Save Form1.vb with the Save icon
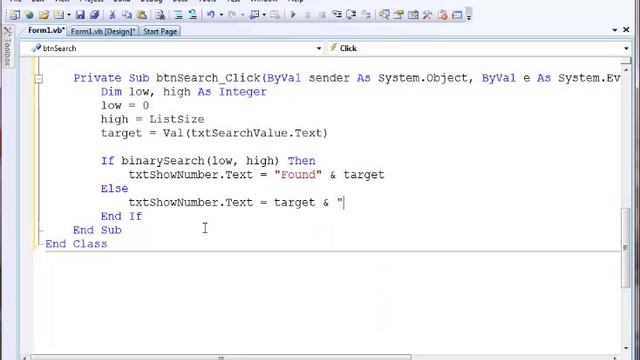This screenshot has height=360, width=640. (x=80, y=15)
